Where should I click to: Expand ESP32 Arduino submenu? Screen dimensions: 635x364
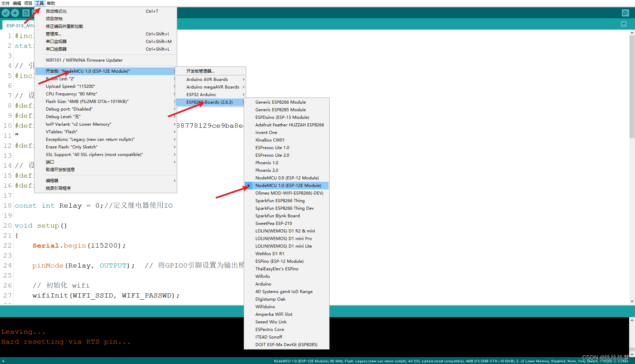[211, 95]
